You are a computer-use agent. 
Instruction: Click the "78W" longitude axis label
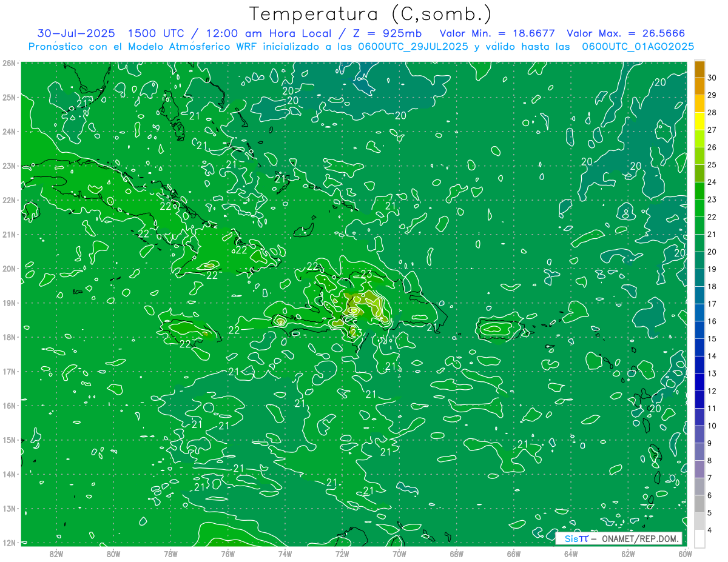[x=170, y=554]
